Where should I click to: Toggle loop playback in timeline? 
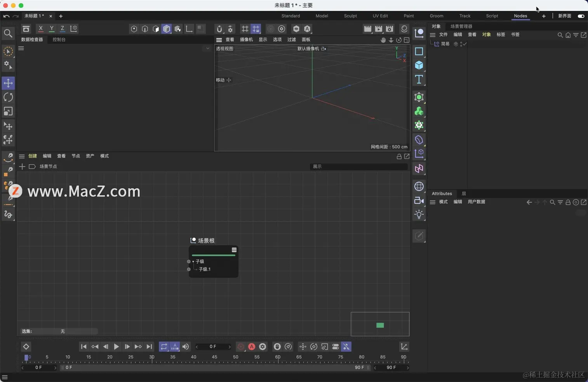coord(164,347)
